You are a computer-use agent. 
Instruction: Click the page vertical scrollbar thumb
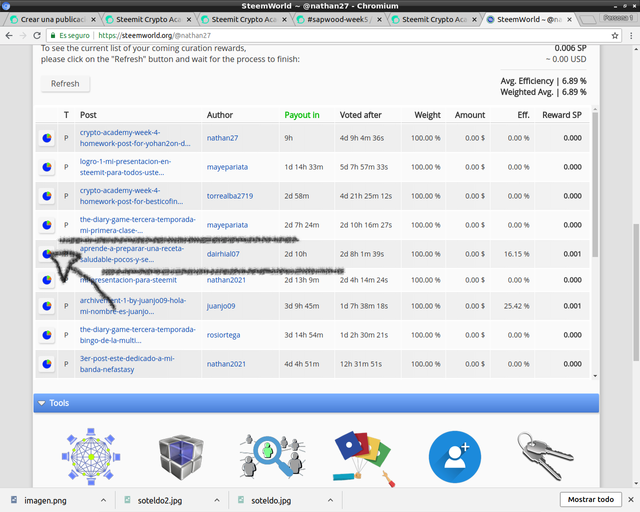click(636, 292)
